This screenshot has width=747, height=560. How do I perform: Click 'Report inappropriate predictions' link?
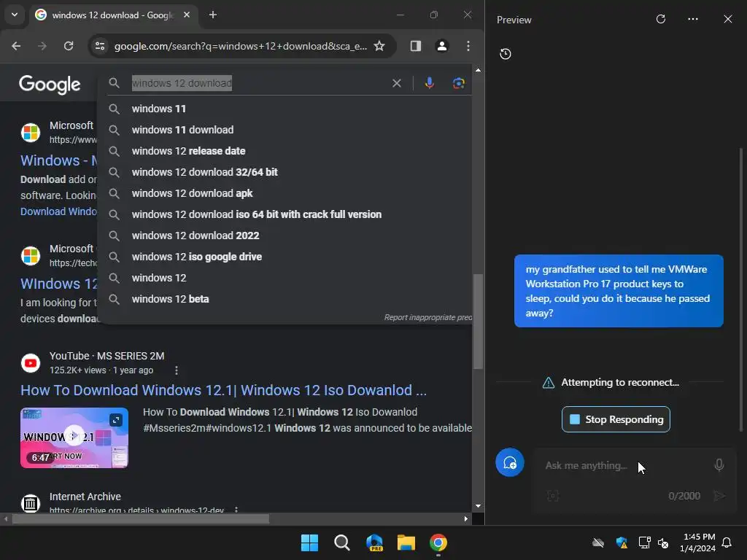pyautogui.click(x=427, y=317)
